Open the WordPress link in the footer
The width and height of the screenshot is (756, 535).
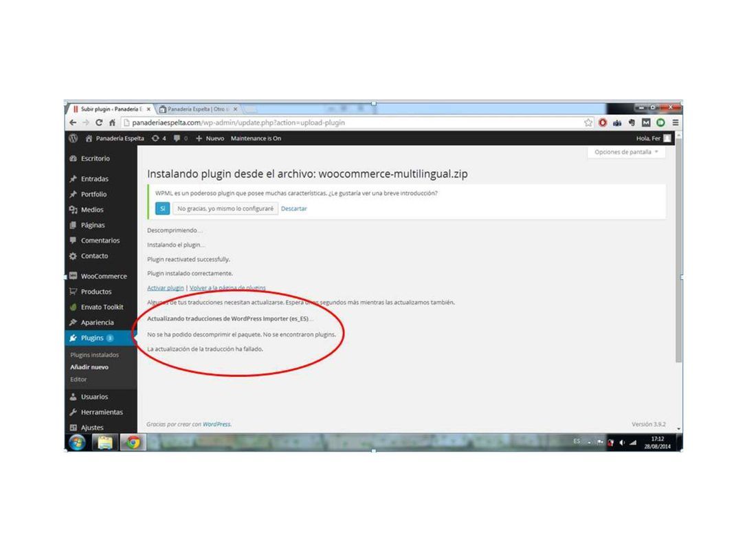216,424
